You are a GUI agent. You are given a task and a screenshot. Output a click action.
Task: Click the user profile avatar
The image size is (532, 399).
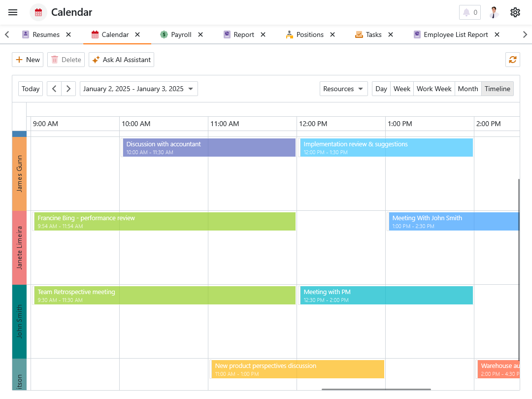click(494, 12)
